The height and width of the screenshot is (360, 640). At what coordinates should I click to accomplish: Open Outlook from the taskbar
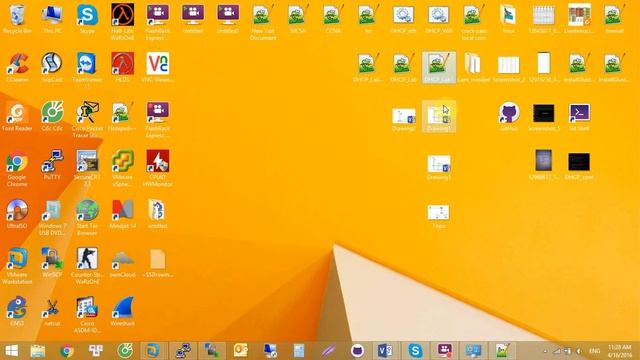click(x=241, y=351)
